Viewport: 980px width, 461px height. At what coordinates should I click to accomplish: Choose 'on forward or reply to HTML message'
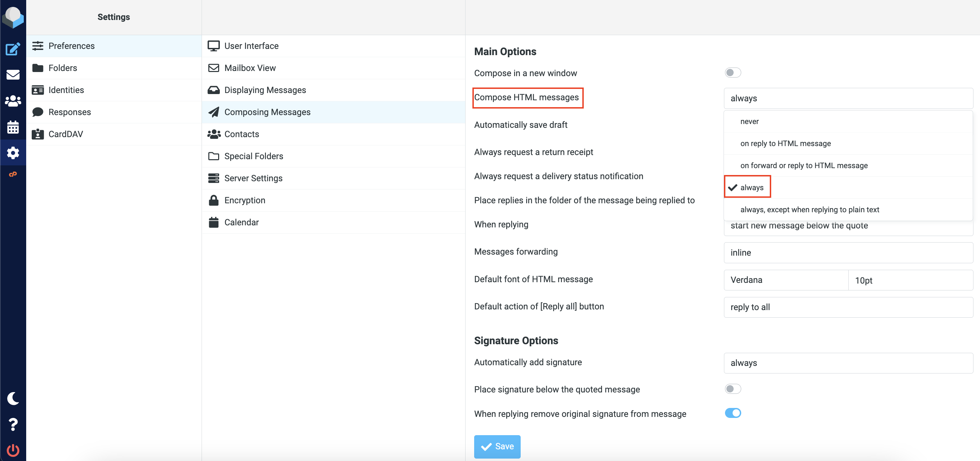click(848, 165)
